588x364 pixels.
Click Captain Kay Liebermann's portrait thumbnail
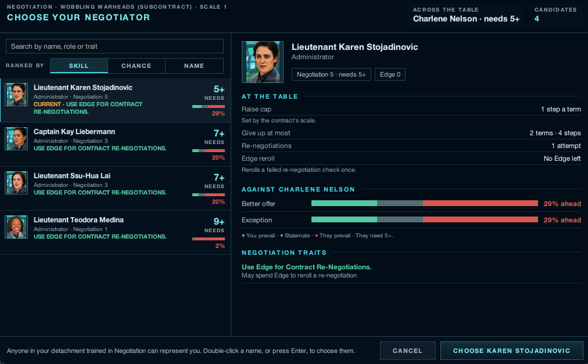pos(16,139)
